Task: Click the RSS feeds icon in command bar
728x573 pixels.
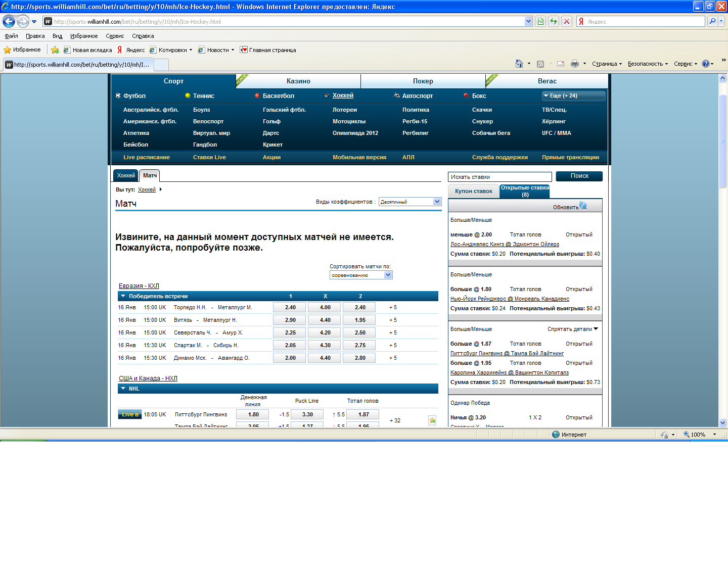Action: (x=540, y=64)
